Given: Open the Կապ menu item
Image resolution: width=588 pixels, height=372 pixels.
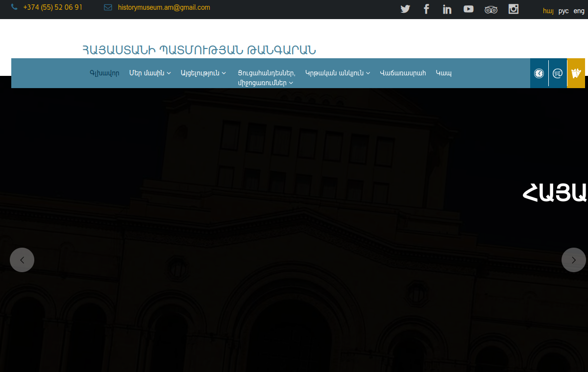Looking at the screenshot, I should pos(443,73).
